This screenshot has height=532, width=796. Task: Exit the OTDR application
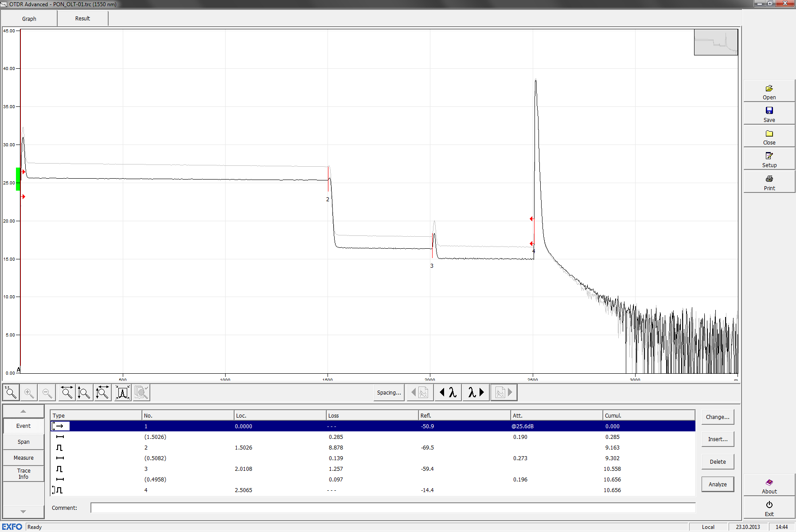point(769,509)
